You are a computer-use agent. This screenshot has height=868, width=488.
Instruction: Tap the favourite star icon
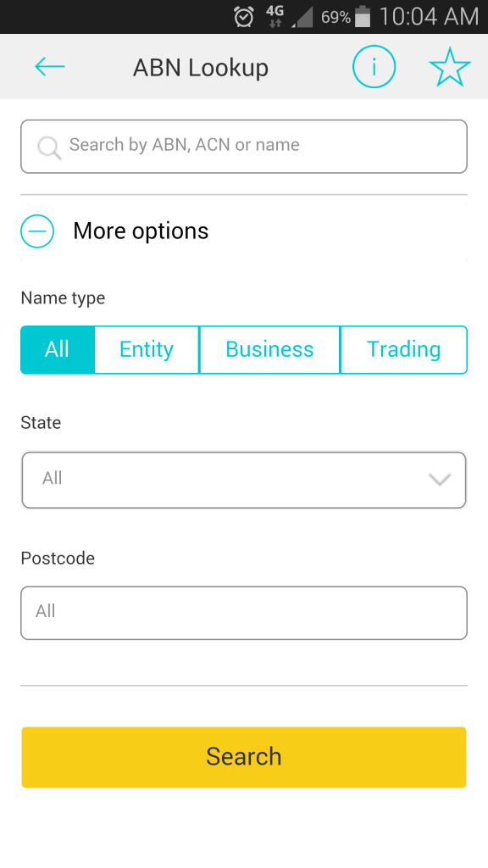[x=450, y=67]
